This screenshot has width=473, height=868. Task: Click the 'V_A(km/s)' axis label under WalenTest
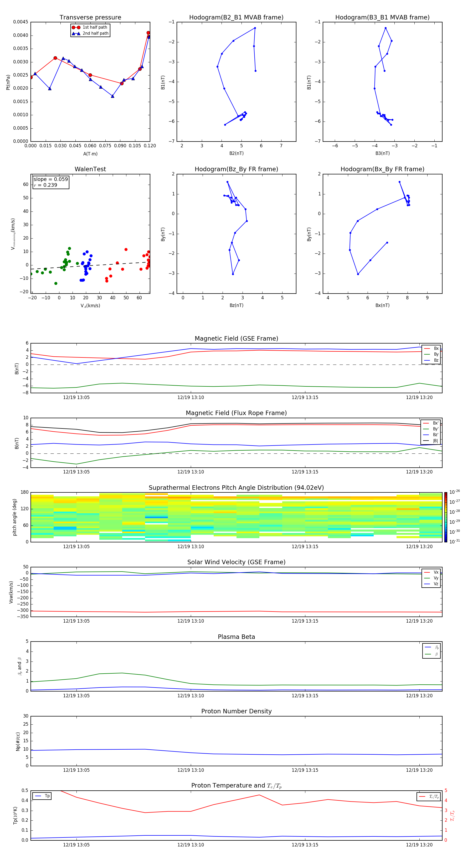[90, 306]
